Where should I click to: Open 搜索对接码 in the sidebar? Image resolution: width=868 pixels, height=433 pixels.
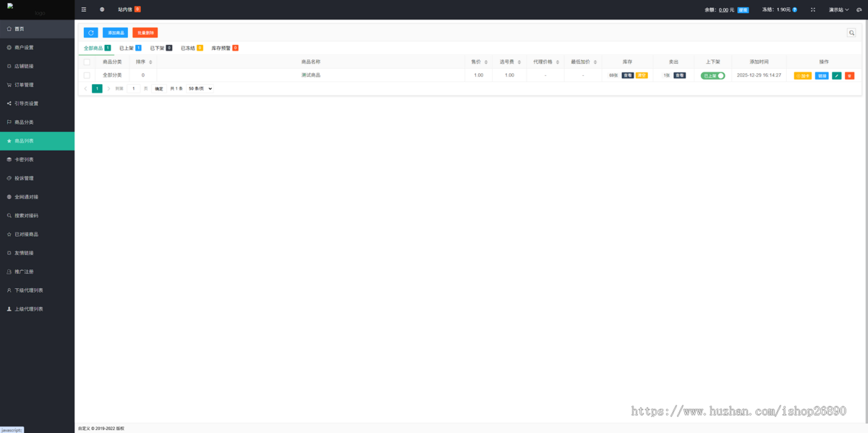point(37,216)
